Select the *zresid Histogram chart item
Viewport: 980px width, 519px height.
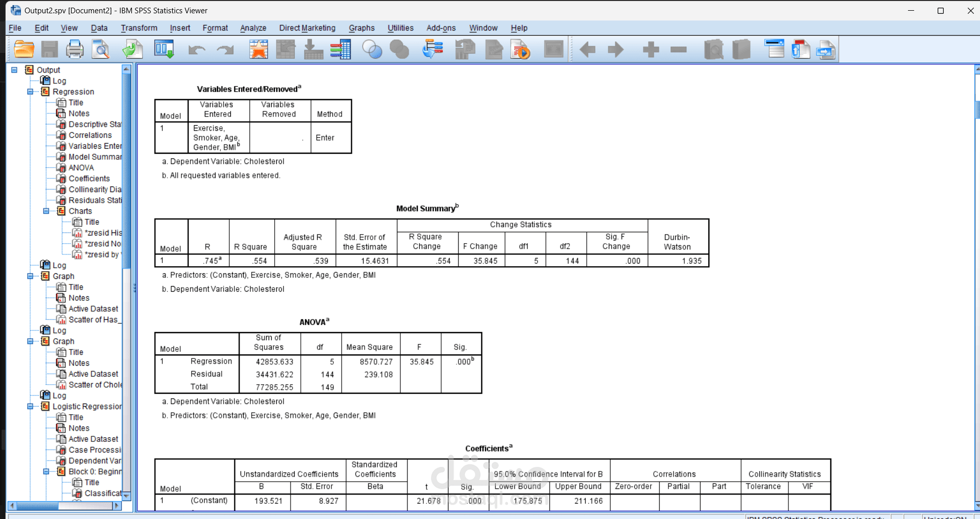coord(103,233)
